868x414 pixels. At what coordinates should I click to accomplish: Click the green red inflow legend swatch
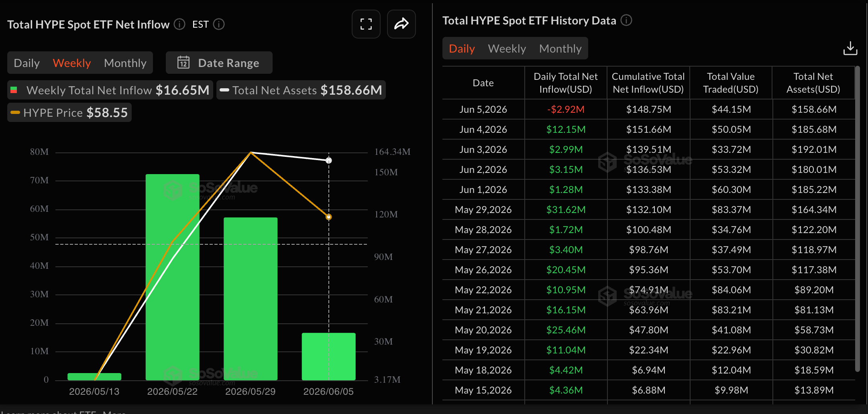tap(14, 90)
